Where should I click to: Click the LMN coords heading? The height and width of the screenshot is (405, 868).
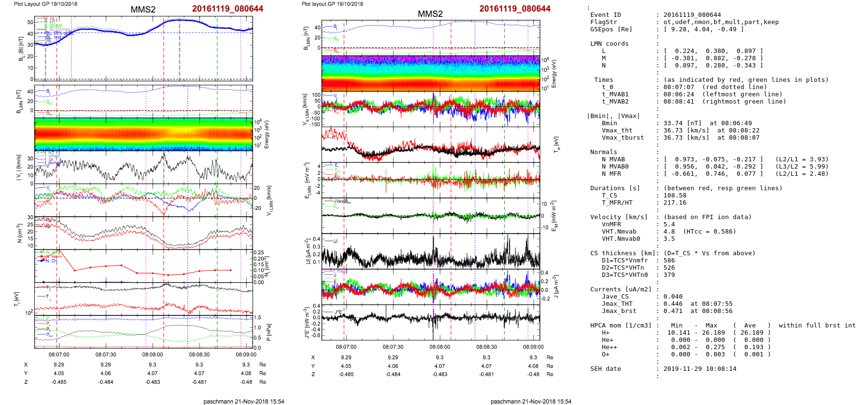pos(609,44)
